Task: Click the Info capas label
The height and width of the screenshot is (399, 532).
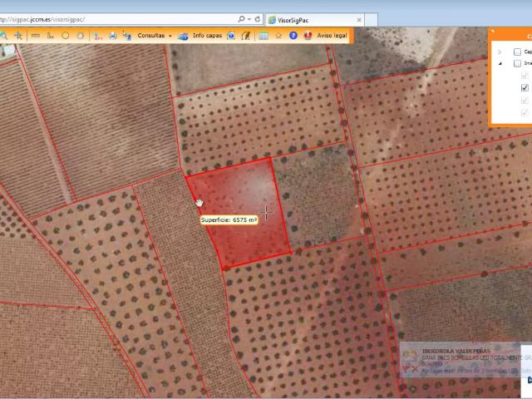Action: [207, 36]
